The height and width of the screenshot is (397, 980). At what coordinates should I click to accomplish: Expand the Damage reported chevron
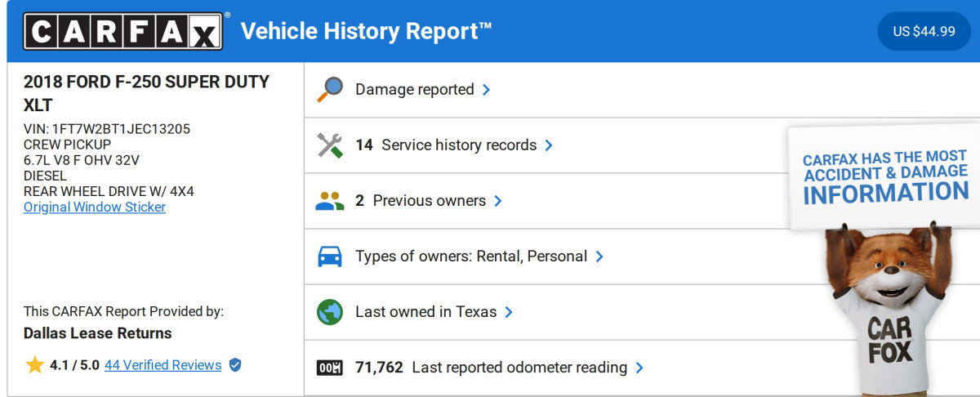(487, 90)
